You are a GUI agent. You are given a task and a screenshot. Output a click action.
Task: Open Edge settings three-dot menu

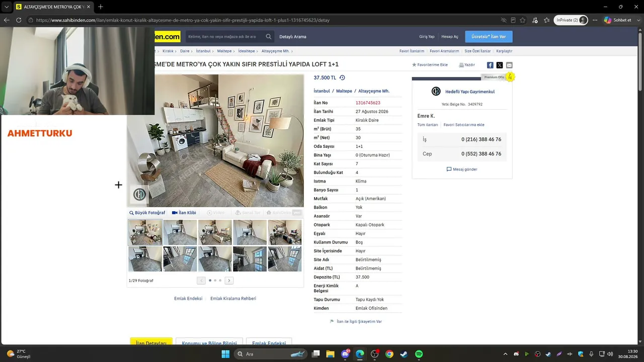tap(595, 20)
